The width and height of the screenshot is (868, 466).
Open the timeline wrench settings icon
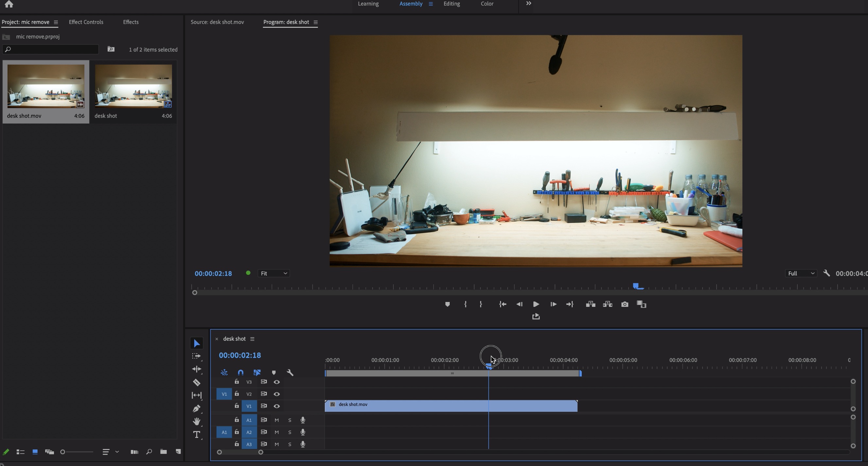290,373
